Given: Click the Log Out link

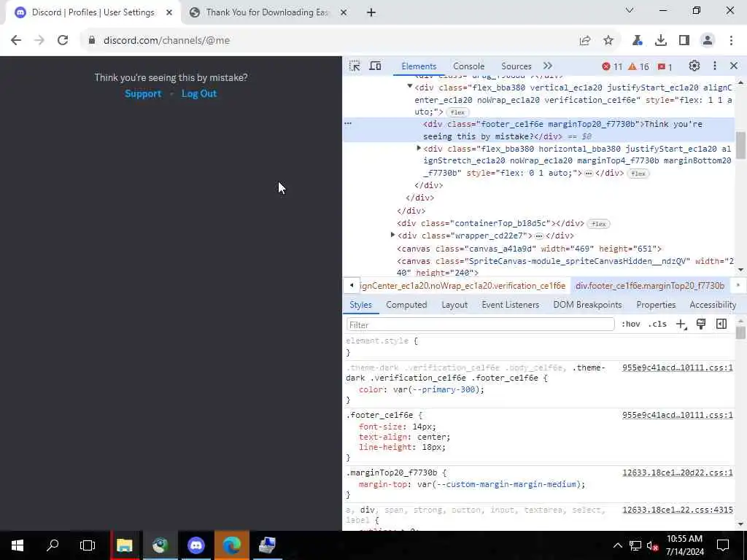Looking at the screenshot, I should click(x=199, y=94).
